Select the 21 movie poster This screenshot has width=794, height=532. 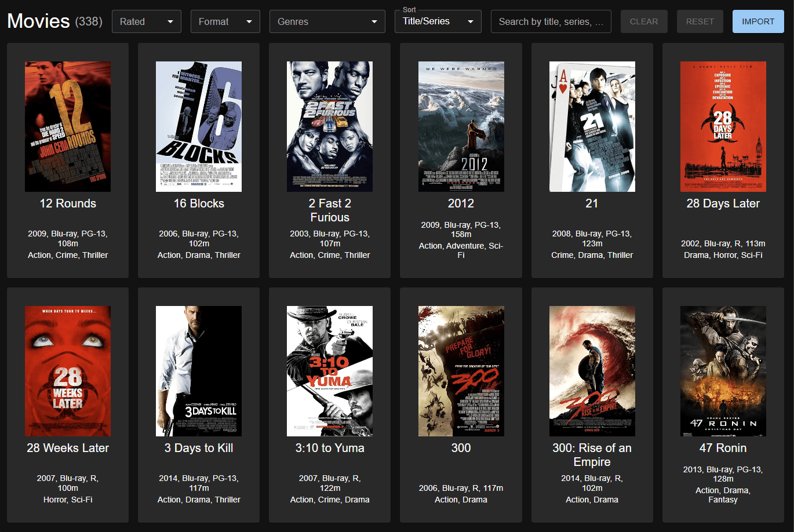click(x=592, y=126)
